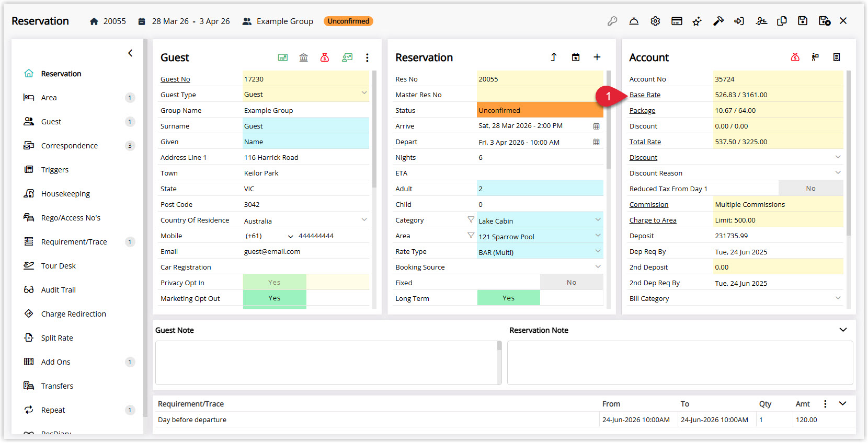The image size is (868, 443).
Task: Click the save disk icon in the toolbar
Action: [x=803, y=21]
